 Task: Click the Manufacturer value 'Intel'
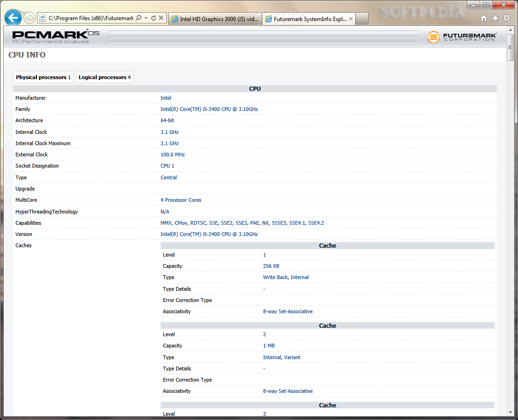point(165,98)
